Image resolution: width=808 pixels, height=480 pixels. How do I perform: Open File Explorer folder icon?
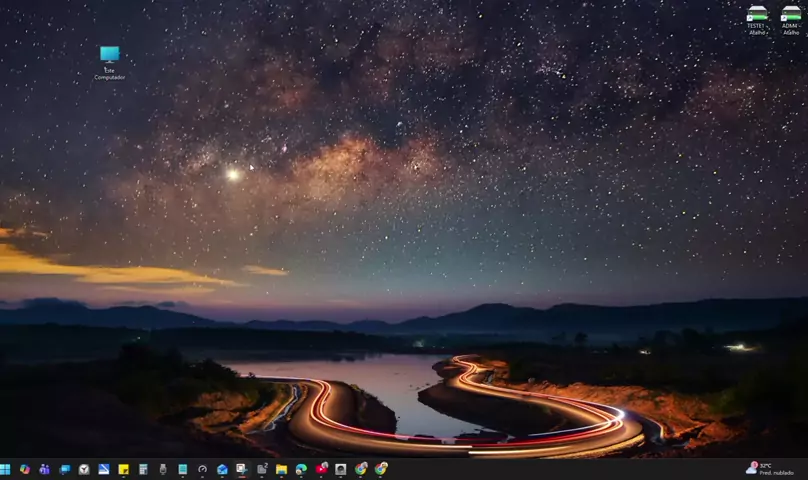[282, 469]
